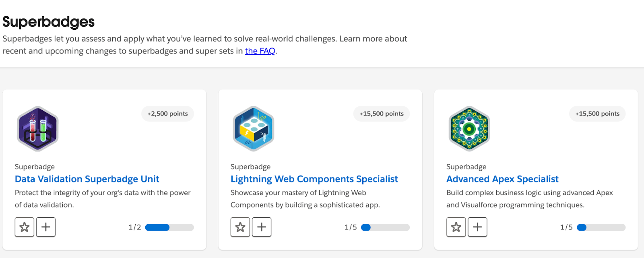Click the plus icon on Lightning Web Components card

(x=262, y=227)
